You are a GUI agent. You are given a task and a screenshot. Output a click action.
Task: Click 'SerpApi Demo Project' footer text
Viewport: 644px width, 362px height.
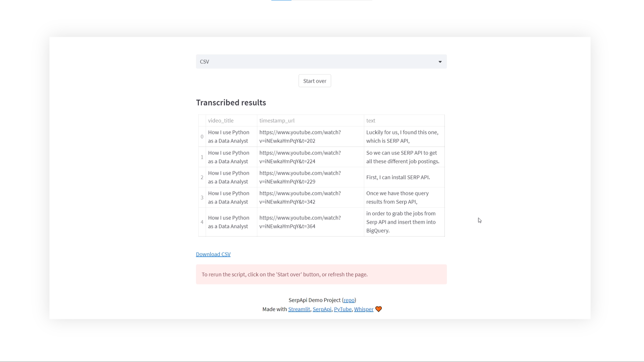(x=314, y=300)
